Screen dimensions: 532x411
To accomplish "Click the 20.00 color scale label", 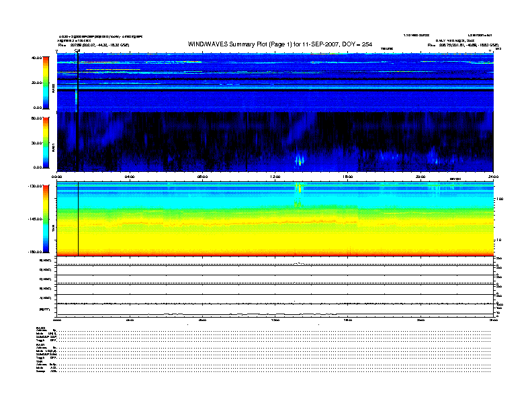I will point(36,83).
